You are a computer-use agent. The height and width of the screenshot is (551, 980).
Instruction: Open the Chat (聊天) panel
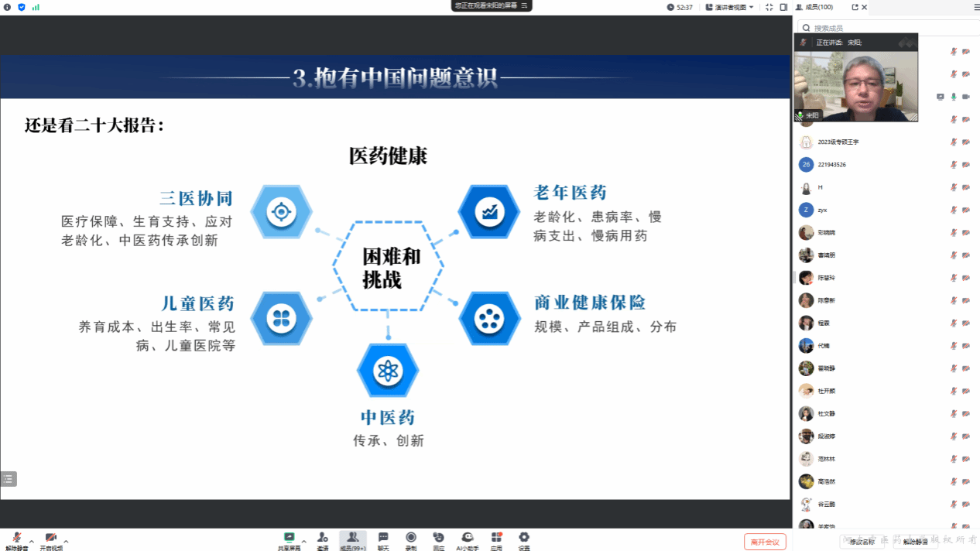(383, 541)
